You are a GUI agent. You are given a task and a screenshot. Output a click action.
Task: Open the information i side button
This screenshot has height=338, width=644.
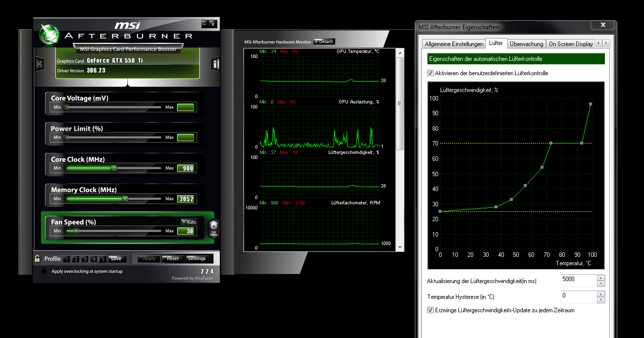pos(215,64)
